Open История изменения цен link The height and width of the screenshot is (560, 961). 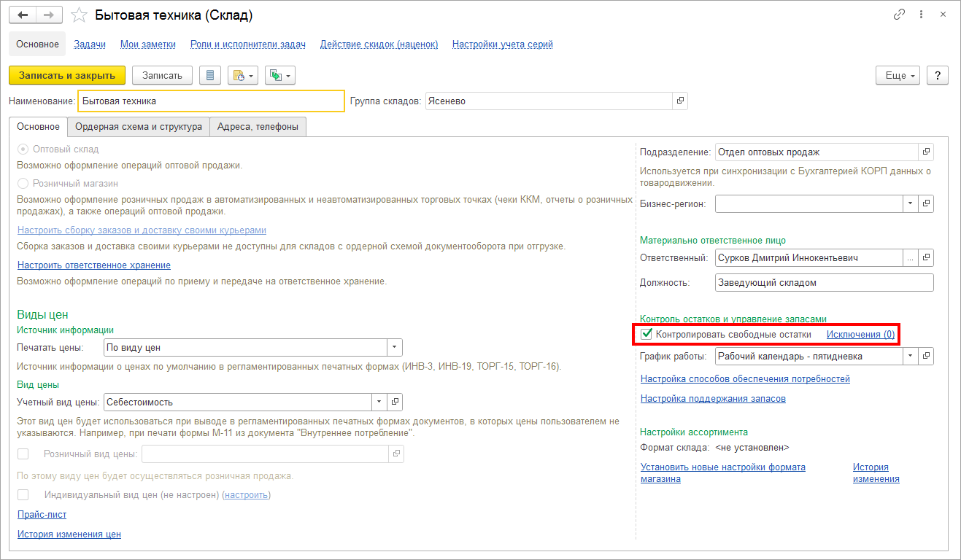69,534
